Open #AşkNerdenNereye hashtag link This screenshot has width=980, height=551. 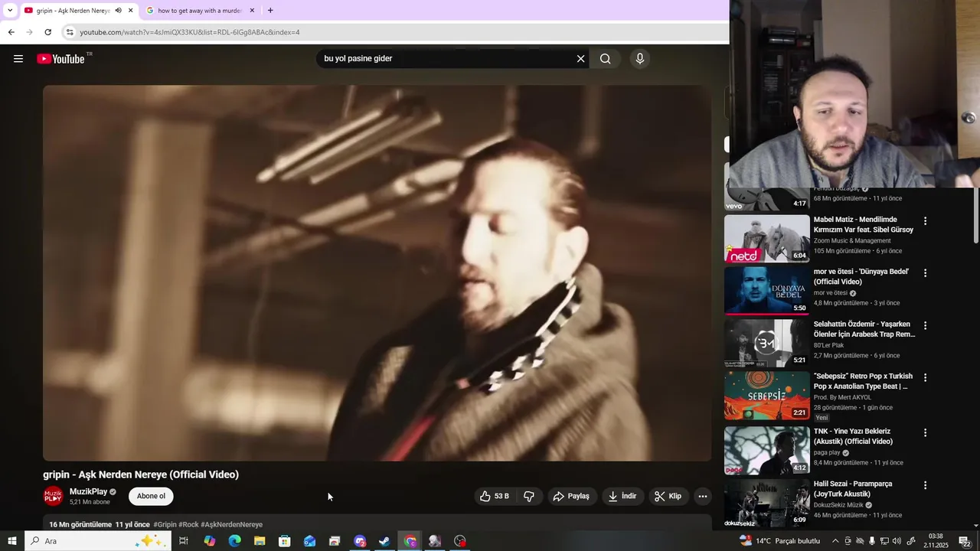[231, 524]
